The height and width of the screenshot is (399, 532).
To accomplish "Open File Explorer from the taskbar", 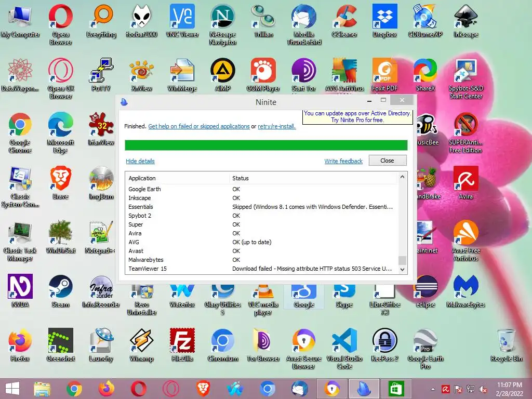I will (42, 389).
